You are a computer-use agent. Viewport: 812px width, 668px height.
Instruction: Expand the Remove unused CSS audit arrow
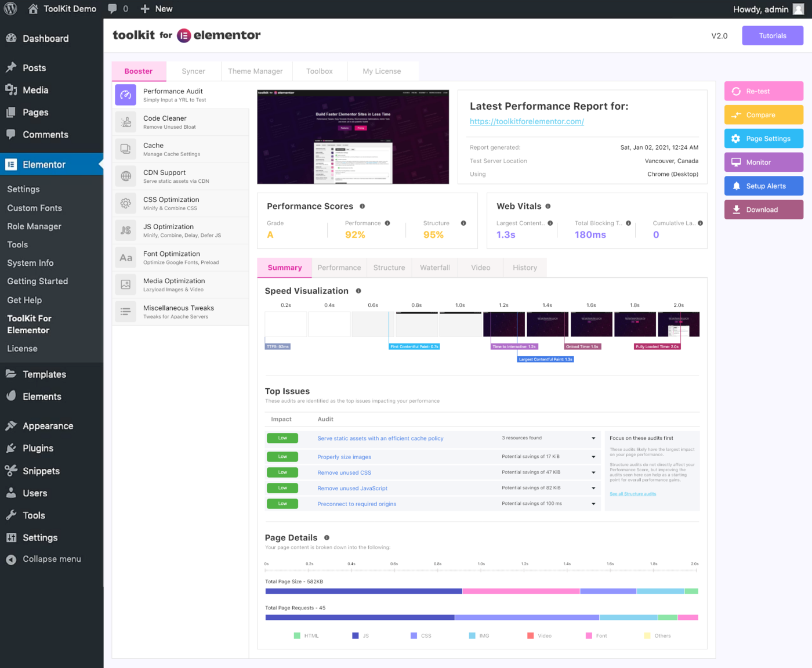coord(593,472)
